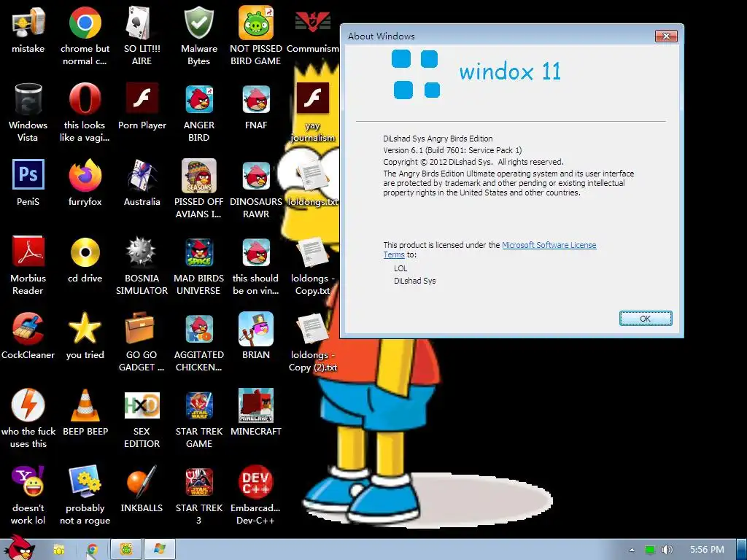Select the MINECRAFT desktop icon
The height and width of the screenshot is (560, 747).
(256, 405)
